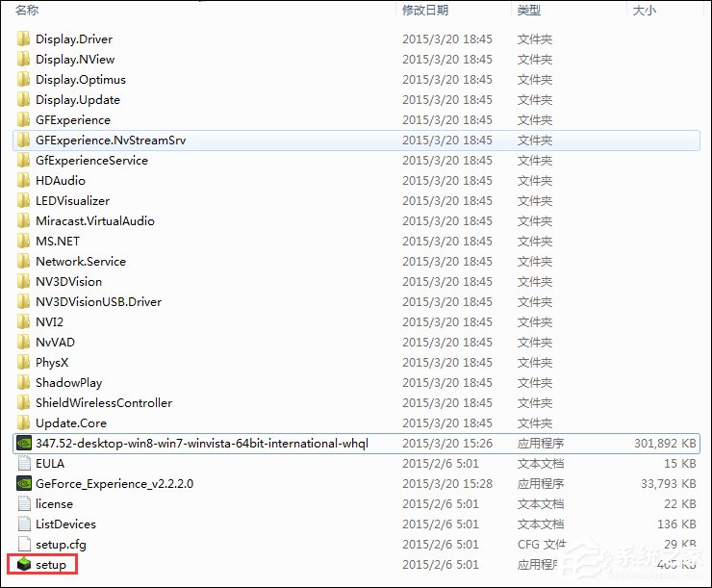The image size is (712, 588).
Task: Click the Network.Service folder icon
Action: [24, 261]
